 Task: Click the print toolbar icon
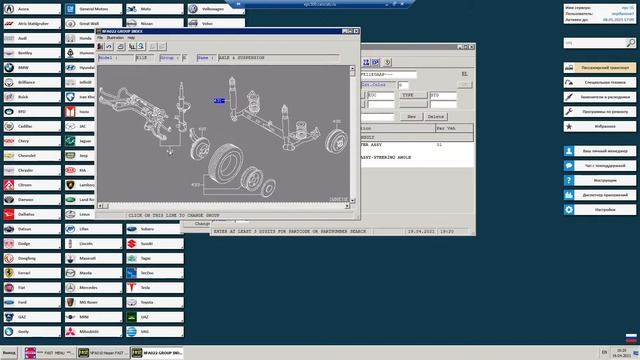tap(120, 47)
